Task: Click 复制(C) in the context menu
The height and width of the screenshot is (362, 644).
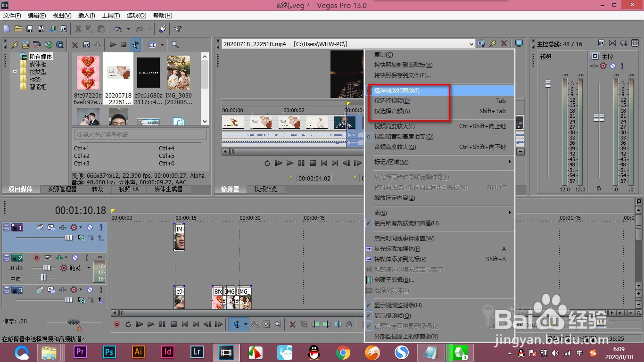Action: pos(439,55)
